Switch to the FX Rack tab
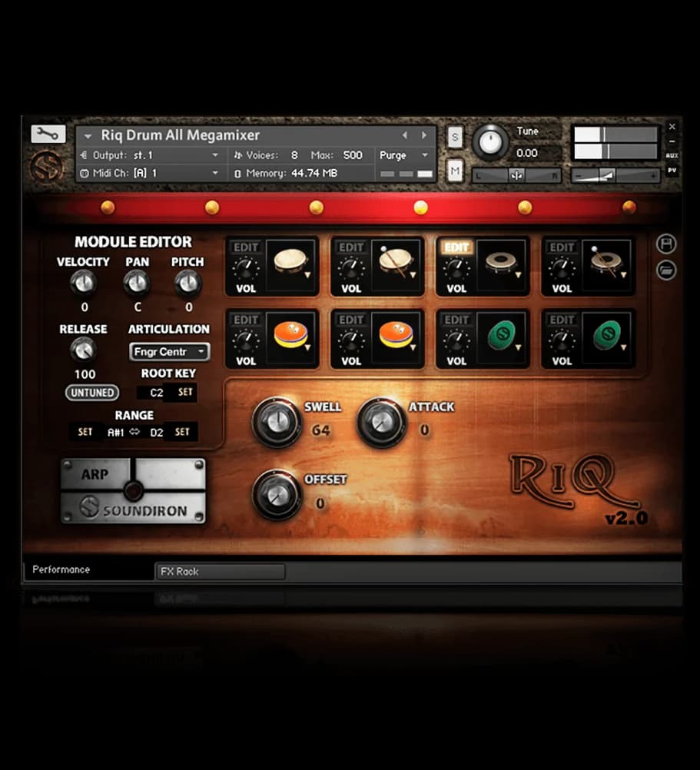This screenshot has width=700, height=770. pos(221,571)
